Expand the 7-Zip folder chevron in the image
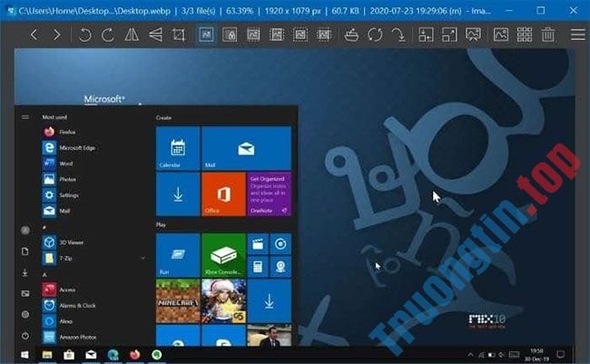The image size is (590, 364). [x=143, y=258]
